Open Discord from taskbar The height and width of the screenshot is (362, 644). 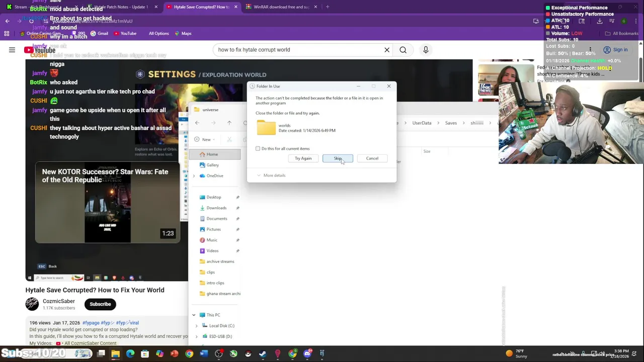(x=307, y=354)
